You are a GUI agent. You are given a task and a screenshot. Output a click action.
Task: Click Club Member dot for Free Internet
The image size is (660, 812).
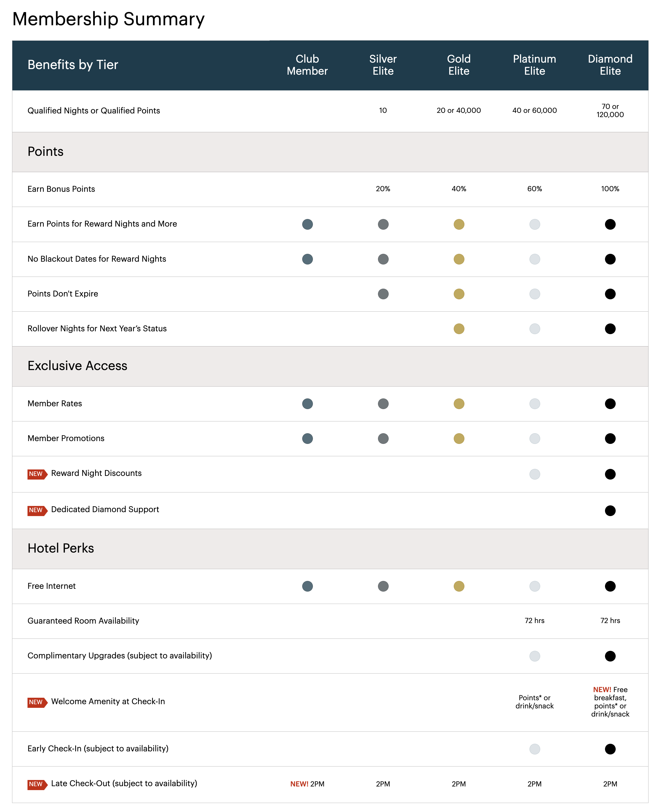click(x=307, y=586)
